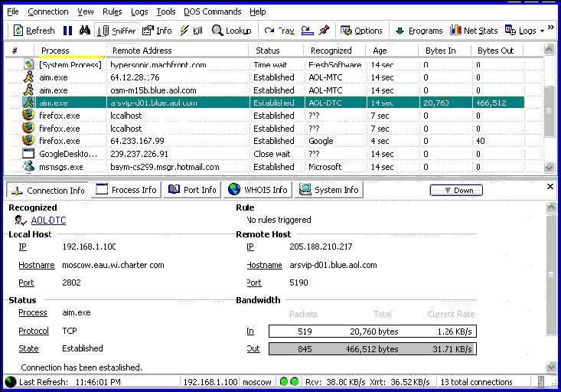Close the info panel with X

[550, 187]
